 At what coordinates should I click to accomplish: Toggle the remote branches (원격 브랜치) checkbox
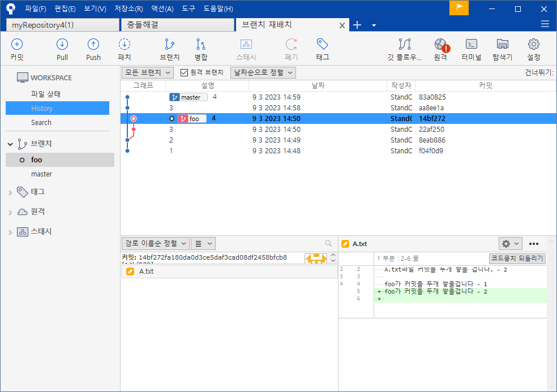[x=184, y=72]
